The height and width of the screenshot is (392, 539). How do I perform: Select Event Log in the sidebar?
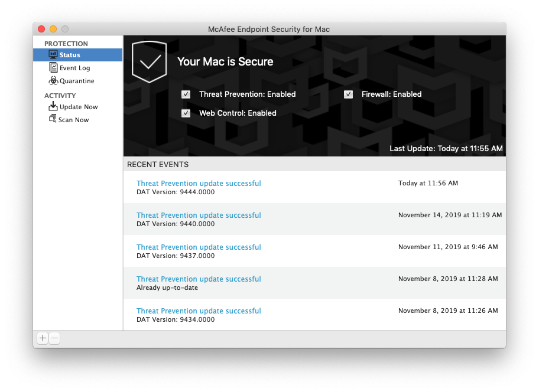[x=74, y=68]
